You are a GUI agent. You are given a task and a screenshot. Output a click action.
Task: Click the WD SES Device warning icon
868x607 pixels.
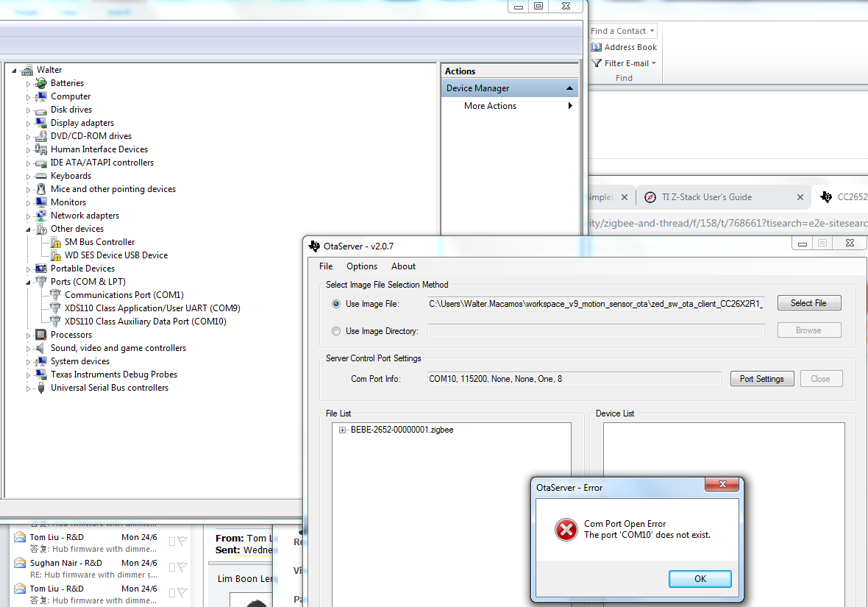click(55, 255)
